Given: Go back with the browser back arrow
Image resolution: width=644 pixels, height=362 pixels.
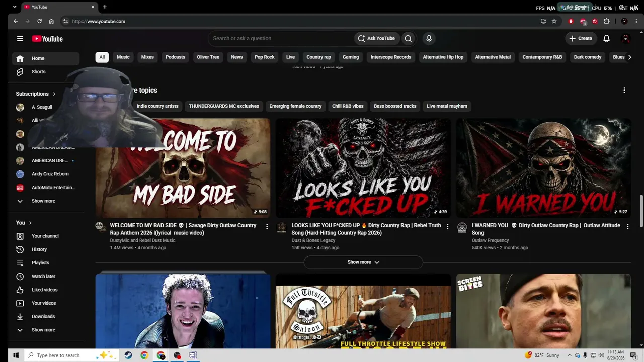Looking at the screenshot, I should pos(16,21).
